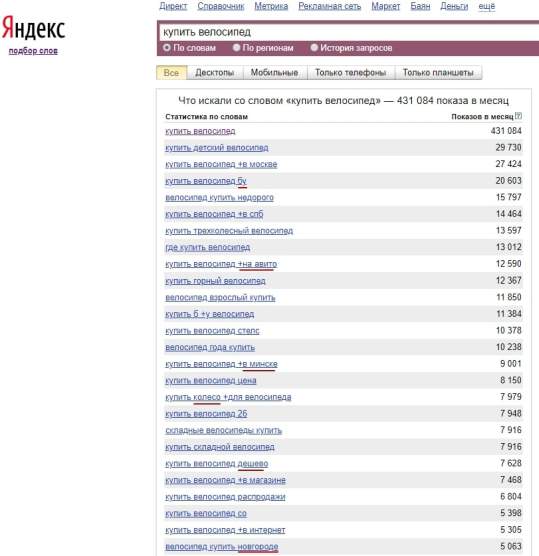Screen dimensions: 539x556
Task: Click the купить велосипед result link
Action: (200, 131)
